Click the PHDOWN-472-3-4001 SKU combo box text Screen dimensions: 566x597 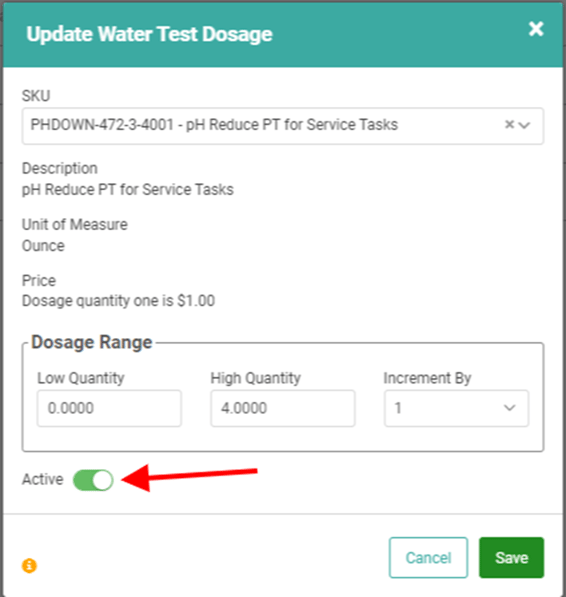[214, 125]
